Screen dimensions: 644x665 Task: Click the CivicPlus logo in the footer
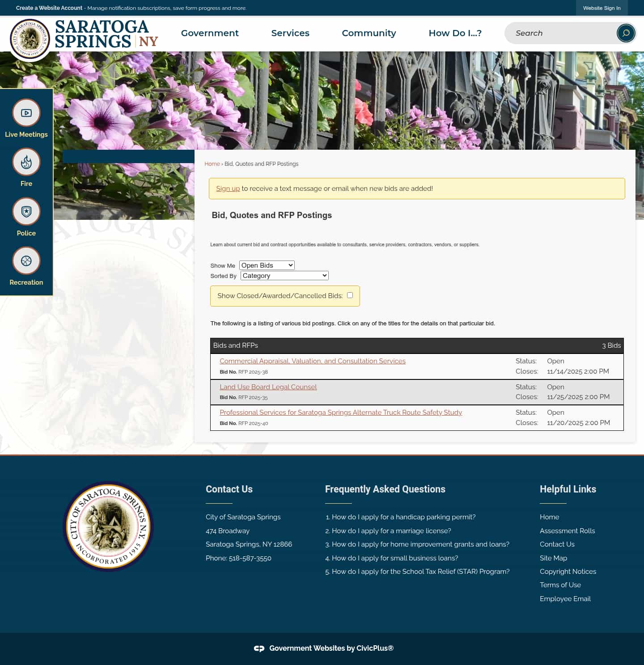pos(259,648)
